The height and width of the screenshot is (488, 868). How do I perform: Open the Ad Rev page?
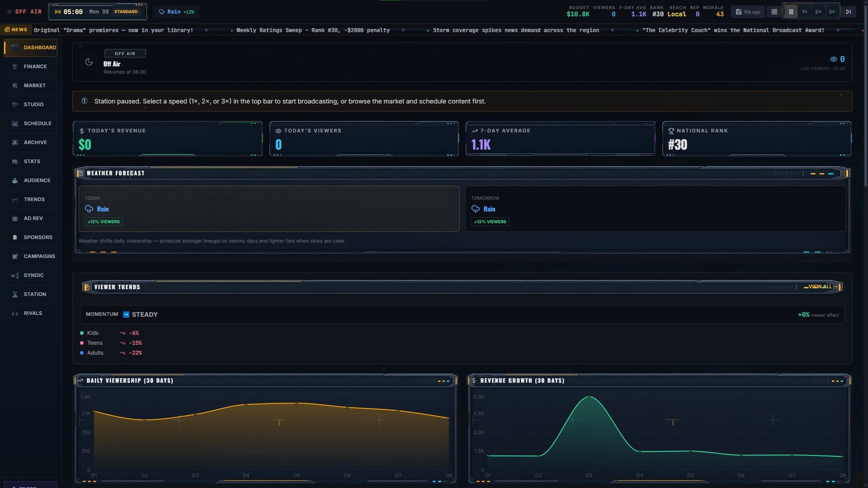(x=31, y=218)
